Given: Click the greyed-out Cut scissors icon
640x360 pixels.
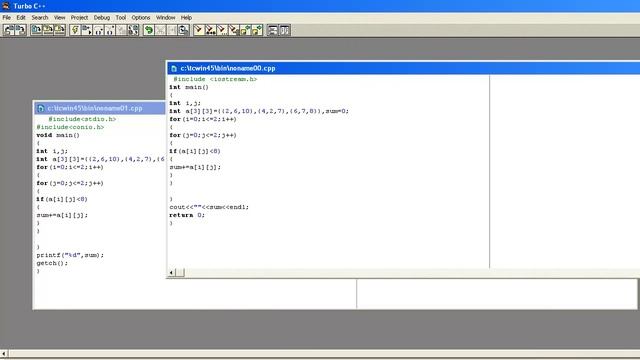Looking at the screenshot, I should coord(160,30).
